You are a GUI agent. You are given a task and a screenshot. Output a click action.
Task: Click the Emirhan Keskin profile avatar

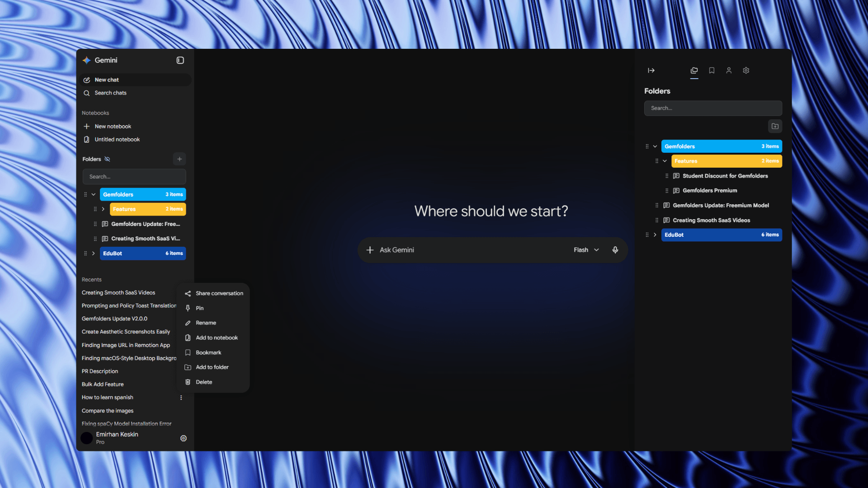[87, 438]
